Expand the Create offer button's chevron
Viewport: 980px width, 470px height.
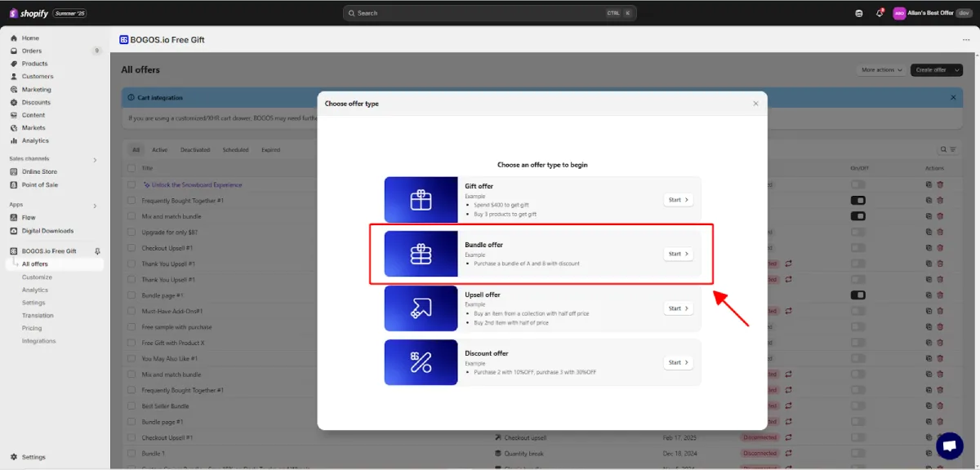point(955,69)
